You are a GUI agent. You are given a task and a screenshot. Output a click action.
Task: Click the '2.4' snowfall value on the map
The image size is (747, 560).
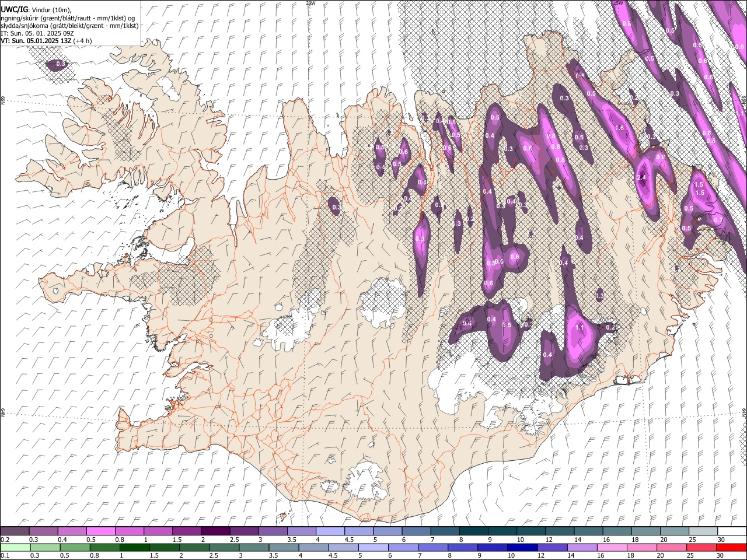coord(642,177)
